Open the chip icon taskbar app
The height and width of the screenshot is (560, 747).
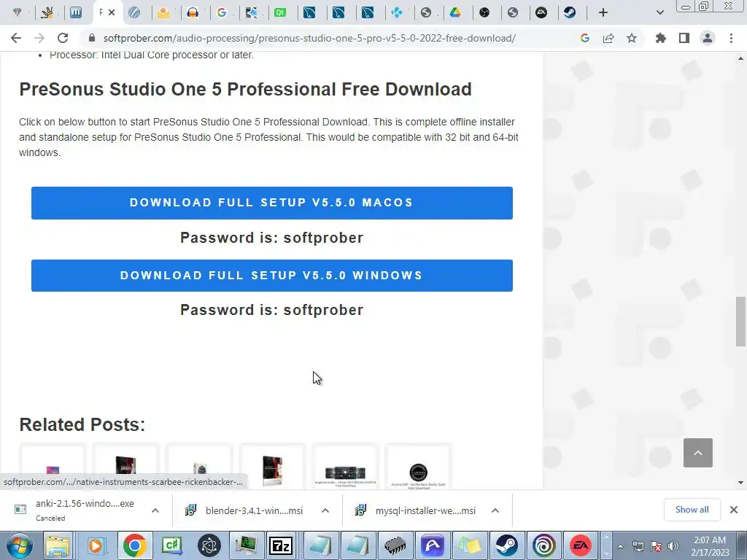(395, 545)
